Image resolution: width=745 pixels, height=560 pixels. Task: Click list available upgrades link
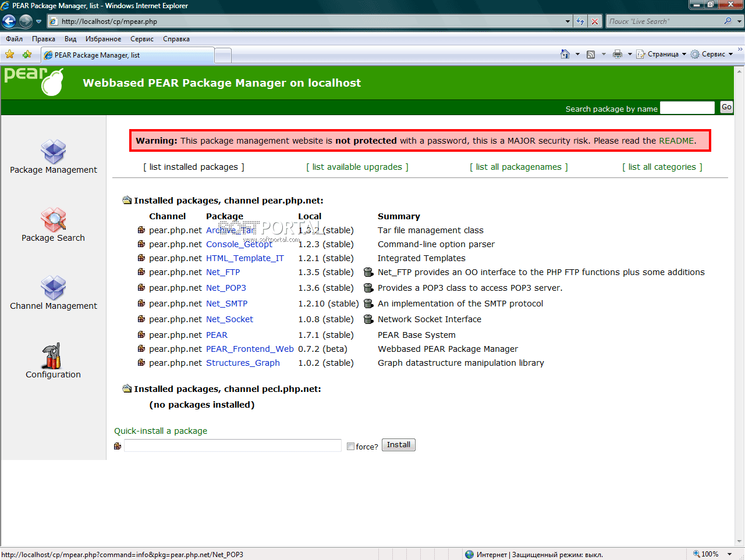(357, 167)
